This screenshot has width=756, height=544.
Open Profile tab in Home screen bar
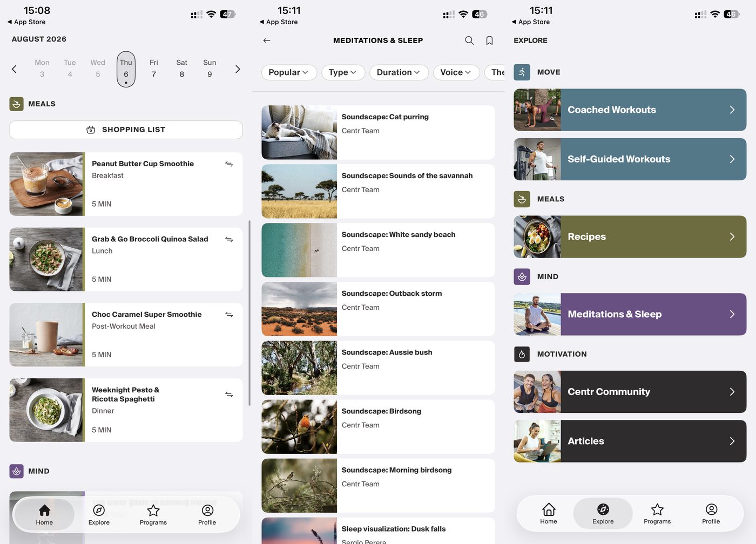point(207,515)
